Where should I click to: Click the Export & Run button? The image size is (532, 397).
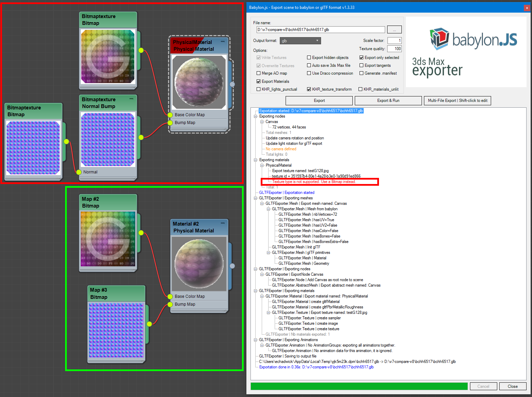click(388, 101)
